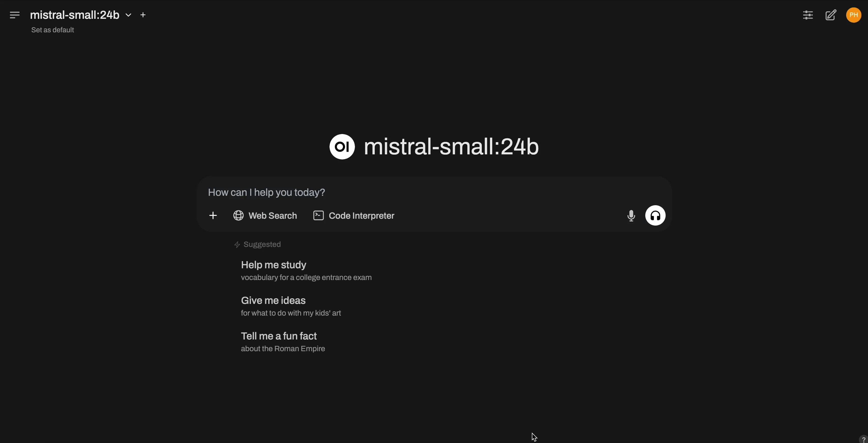The height and width of the screenshot is (443, 868).
Task: Start call mode with headphones button
Action: pos(655,215)
